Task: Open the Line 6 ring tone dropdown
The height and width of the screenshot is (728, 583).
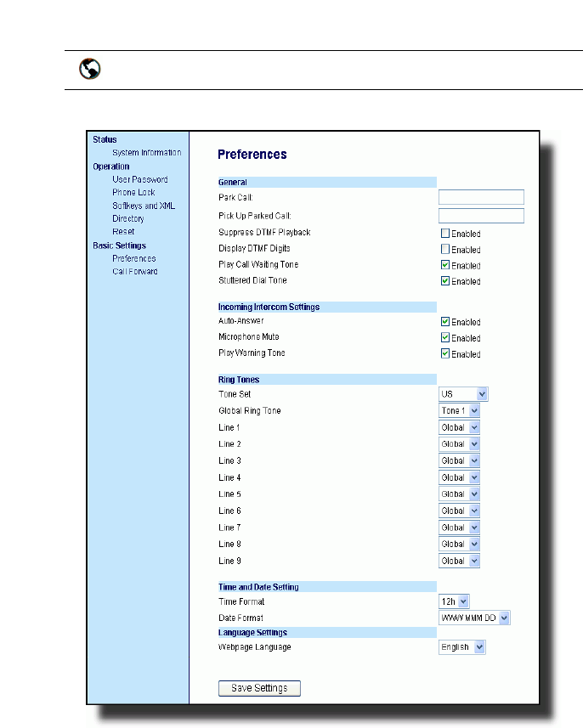Action: click(459, 511)
